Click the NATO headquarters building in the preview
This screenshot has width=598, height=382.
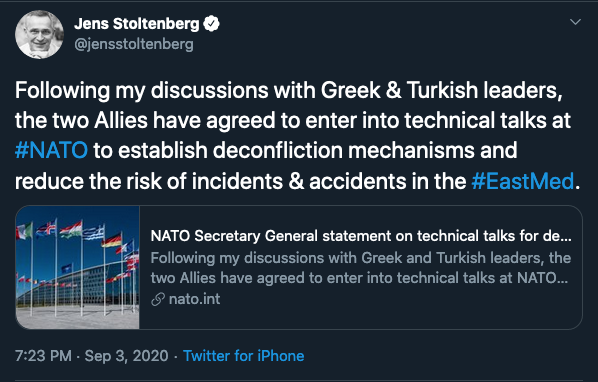coord(76,282)
